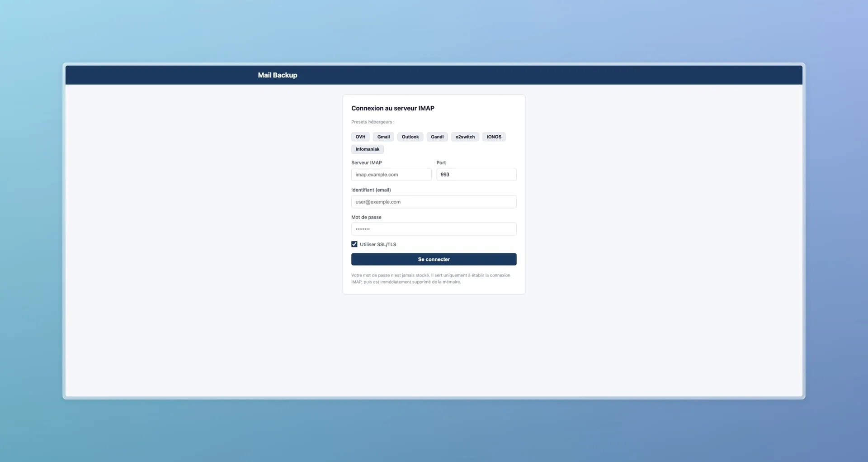Click the 'Port' field label
Screen dimensions: 868x462
coord(441,162)
